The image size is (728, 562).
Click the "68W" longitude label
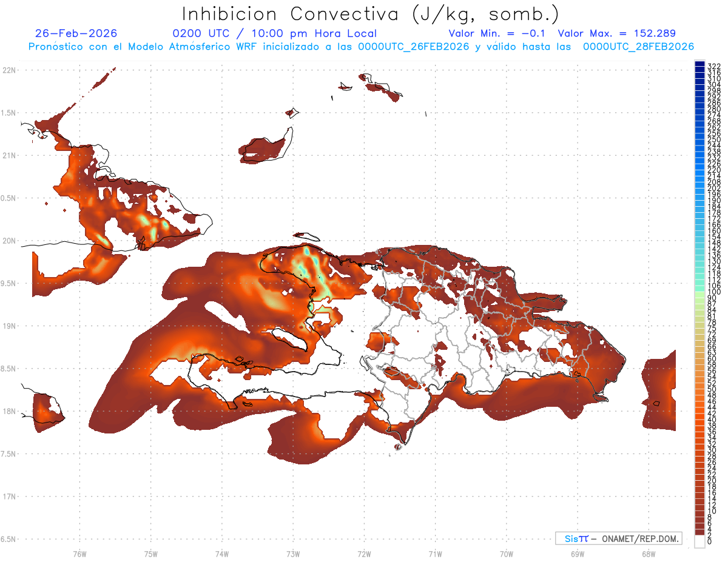tap(648, 554)
